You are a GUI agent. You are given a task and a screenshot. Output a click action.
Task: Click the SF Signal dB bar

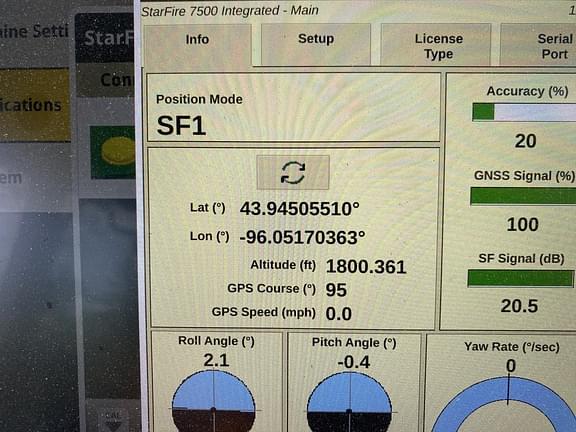pos(521,278)
